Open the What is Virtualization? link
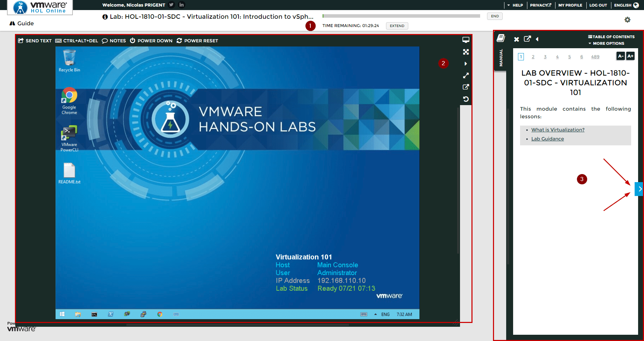Image resolution: width=644 pixels, height=341 pixels. [558, 130]
